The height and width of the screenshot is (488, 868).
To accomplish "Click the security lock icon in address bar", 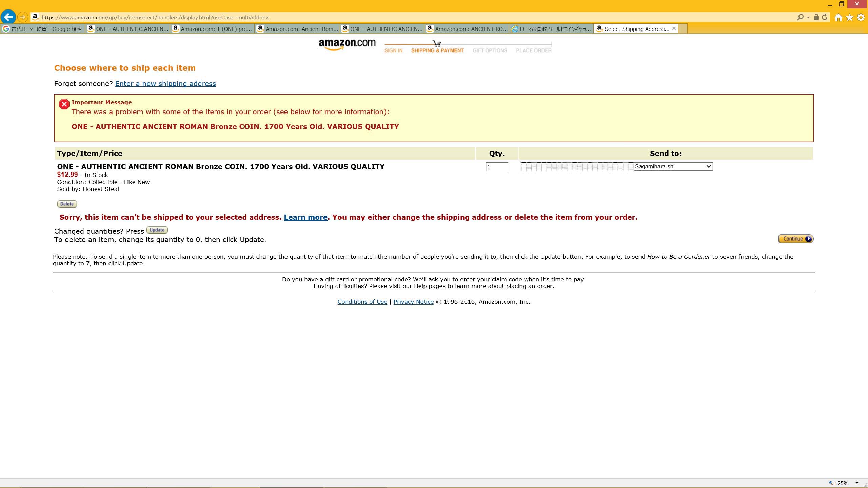I will (x=816, y=17).
